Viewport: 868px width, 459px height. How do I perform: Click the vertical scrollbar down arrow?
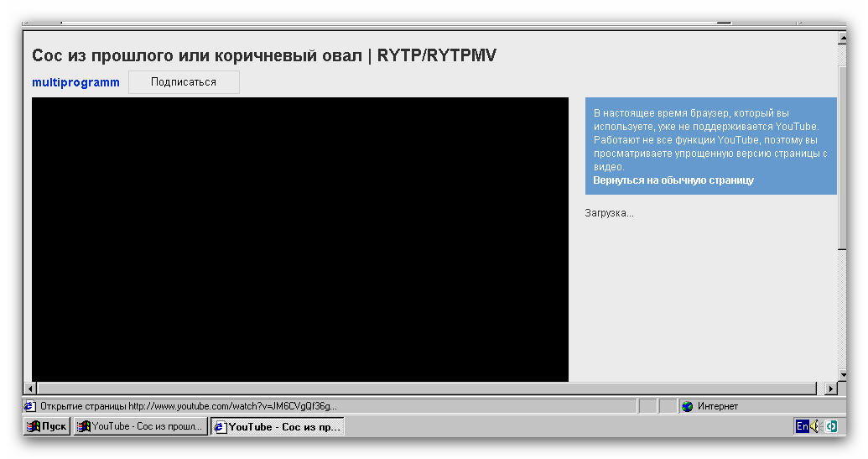click(842, 375)
